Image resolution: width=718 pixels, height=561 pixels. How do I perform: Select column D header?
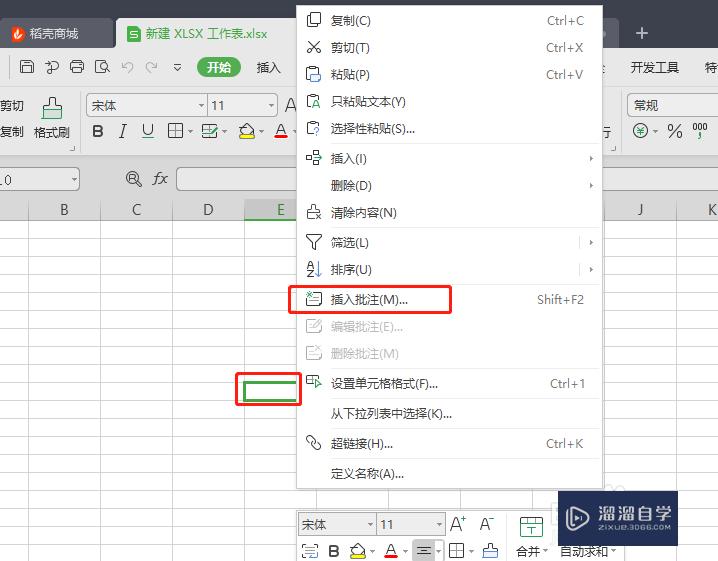tap(208, 210)
